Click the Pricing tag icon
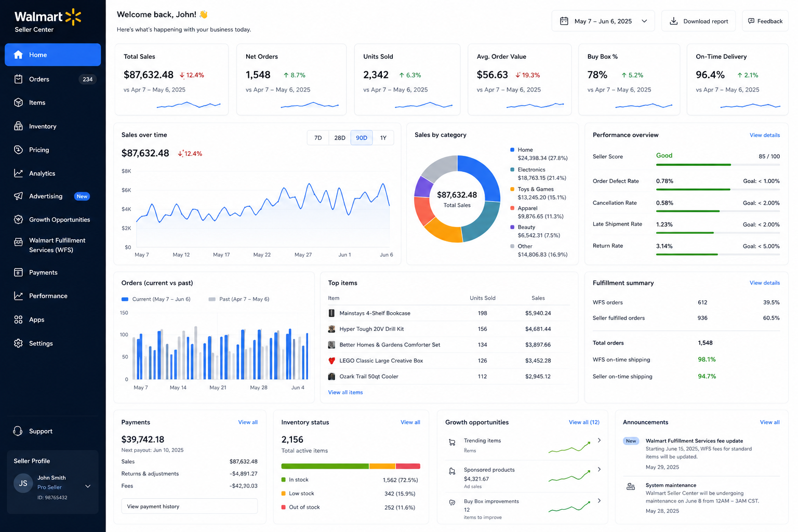The image size is (798, 532). (18, 150)
